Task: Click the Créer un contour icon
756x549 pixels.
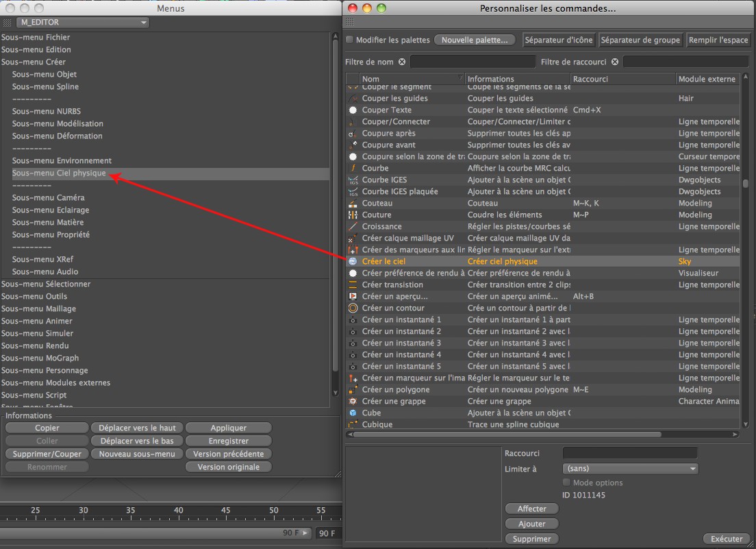Action: coord(353,308)
